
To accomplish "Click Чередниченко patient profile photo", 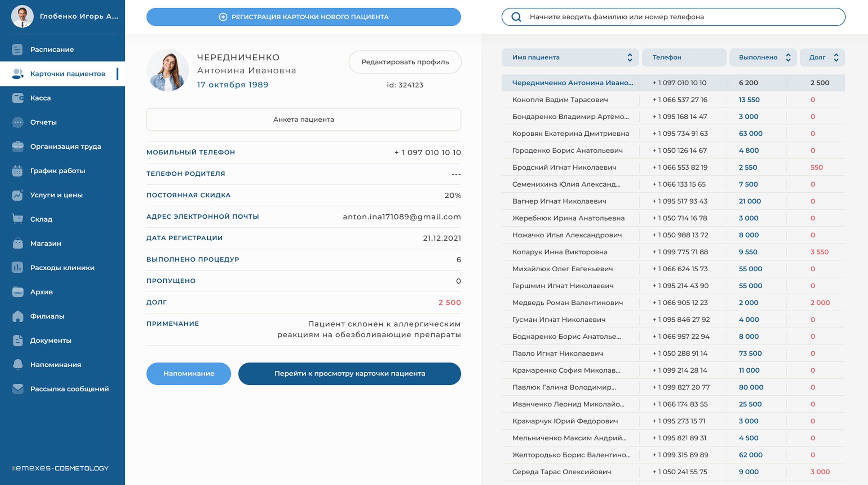I will click(x=168, y=70).
